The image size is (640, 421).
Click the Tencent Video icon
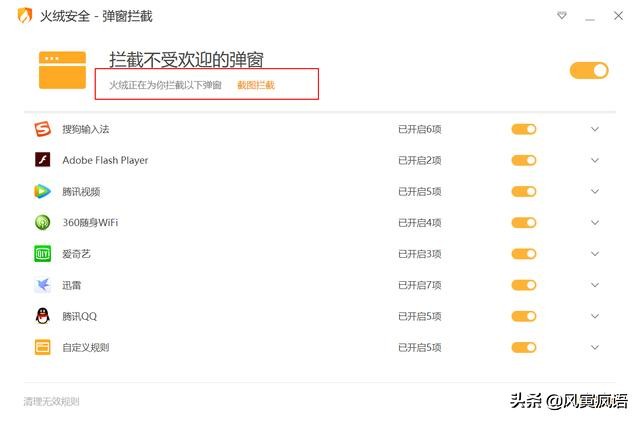tap(42, 191)
